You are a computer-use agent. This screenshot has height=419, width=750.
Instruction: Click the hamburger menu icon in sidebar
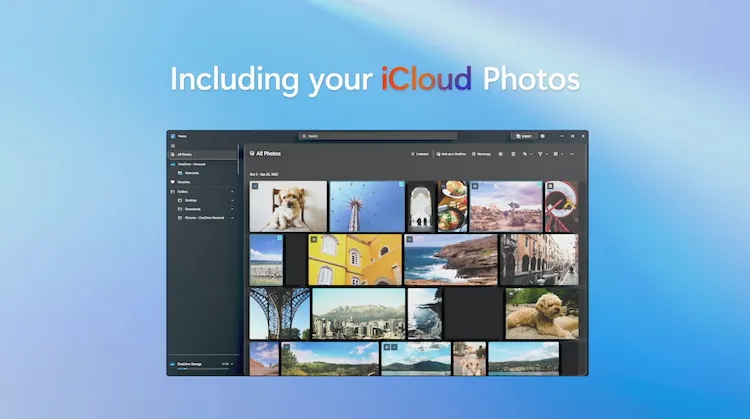pyautogui.click(x=172, y=145)
